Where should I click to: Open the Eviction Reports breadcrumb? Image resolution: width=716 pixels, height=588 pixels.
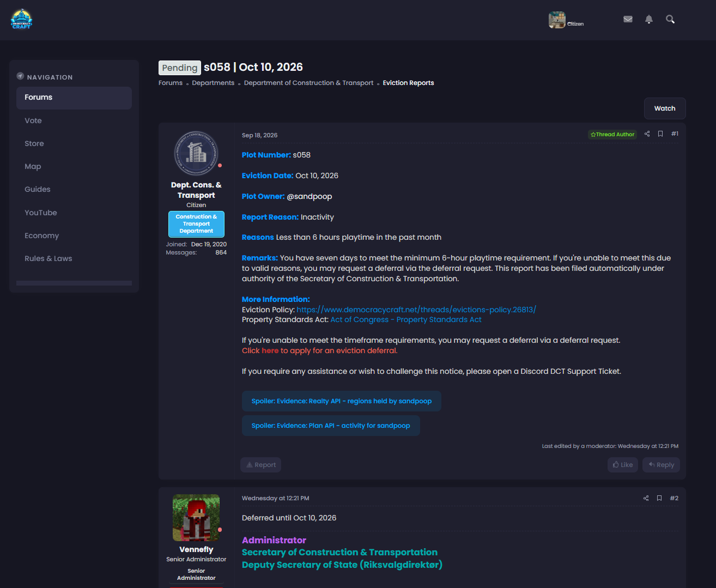408,83
